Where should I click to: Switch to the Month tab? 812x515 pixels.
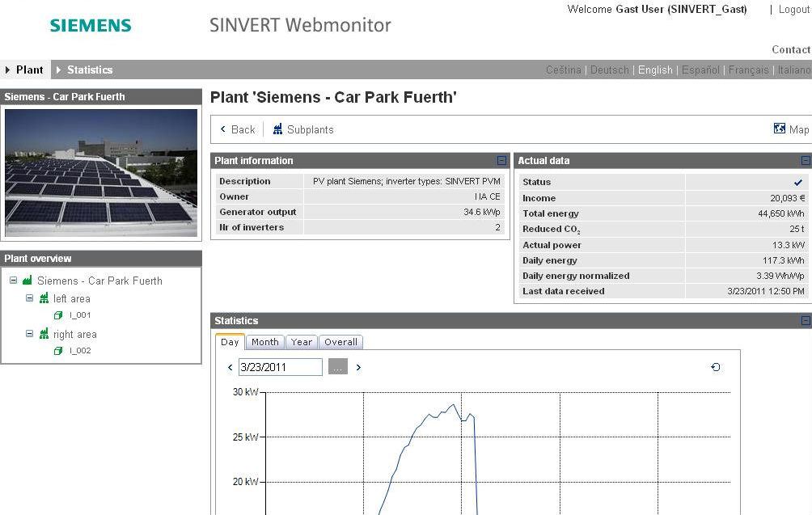pyautogui.click(x=264, y=342)
